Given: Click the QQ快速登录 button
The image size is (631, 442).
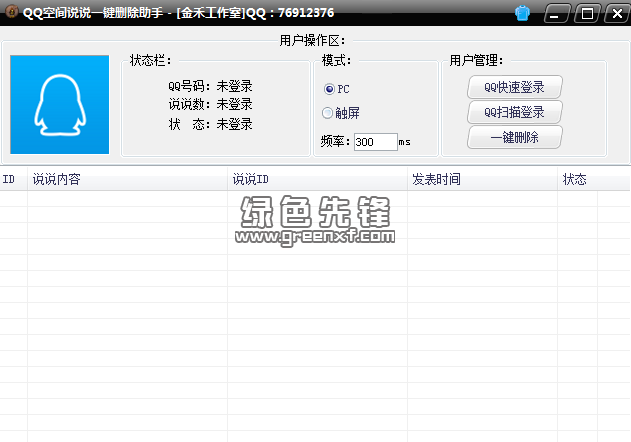Looking at the screenshot, I should pos(514,87).
